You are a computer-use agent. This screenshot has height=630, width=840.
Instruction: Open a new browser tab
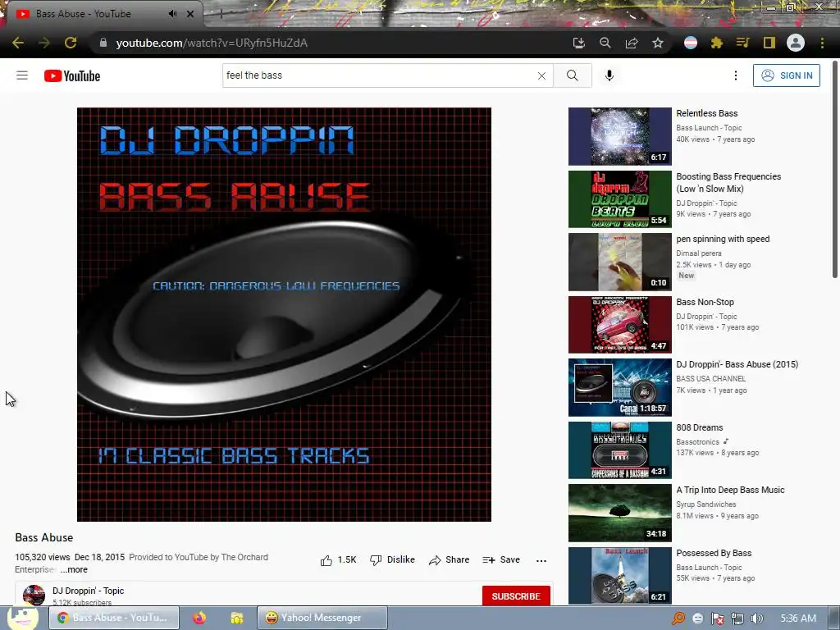point(221,14)
